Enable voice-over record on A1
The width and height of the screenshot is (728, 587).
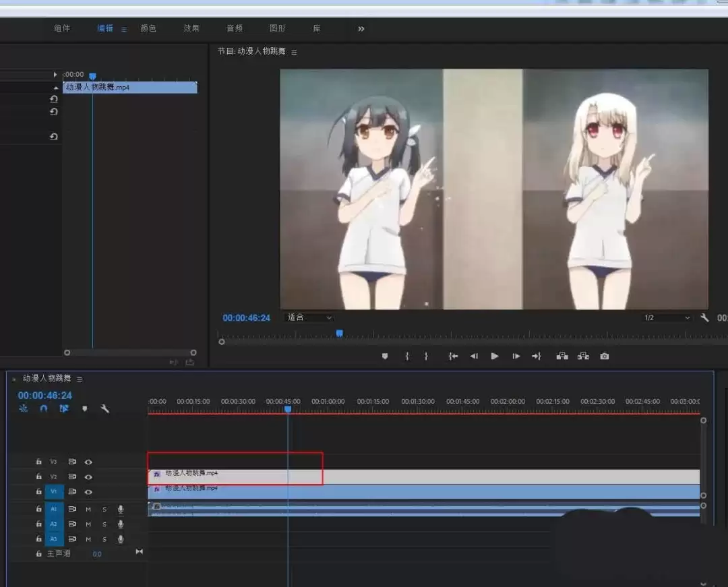point(121,509)
